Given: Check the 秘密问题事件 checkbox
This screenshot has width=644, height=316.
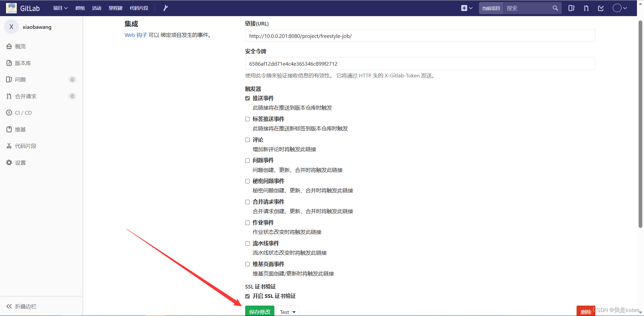Looking at the screenshot, I should coord(248,181).
